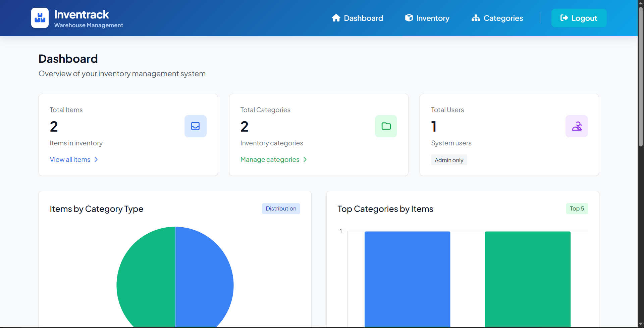Image resolution: width=644 pixels, height=328 pixels.
Task: Click the purple users icon in Total Users
Action: (x=577, y=126)
